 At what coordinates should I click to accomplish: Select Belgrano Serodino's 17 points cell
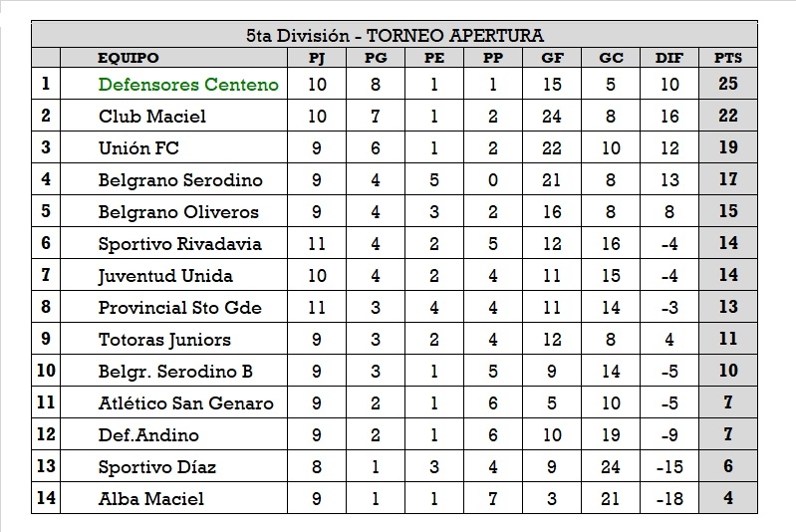click(x=728, y=179)
